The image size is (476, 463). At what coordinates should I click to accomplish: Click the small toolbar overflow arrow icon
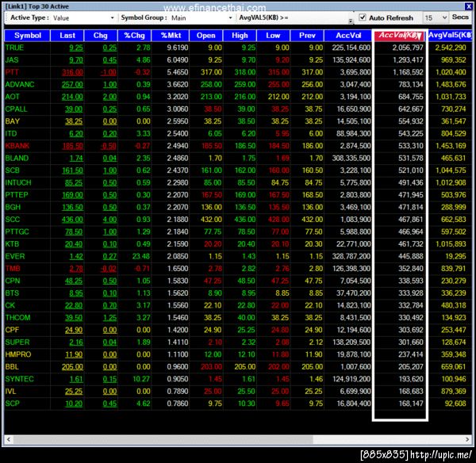pos(351,21)
